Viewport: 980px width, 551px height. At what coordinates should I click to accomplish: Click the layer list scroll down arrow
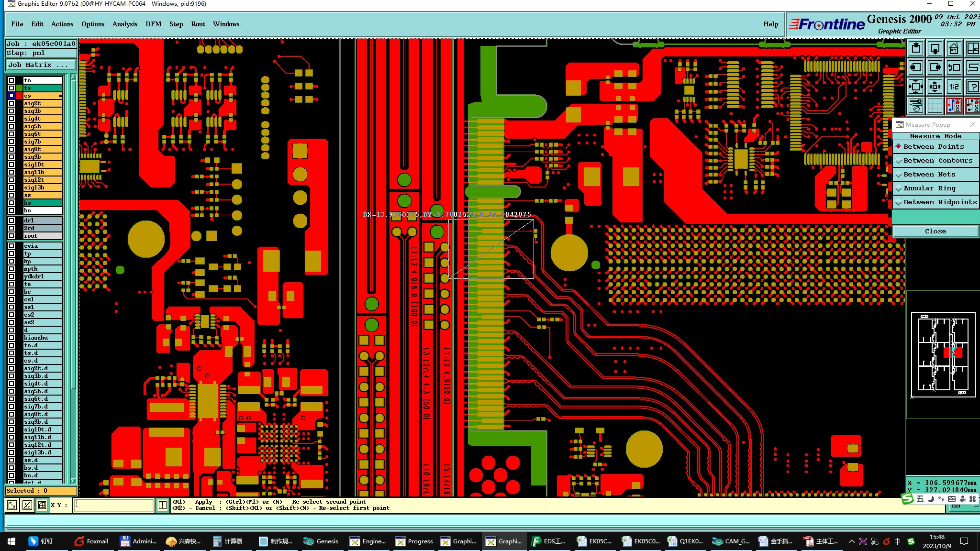pos(73,480)
